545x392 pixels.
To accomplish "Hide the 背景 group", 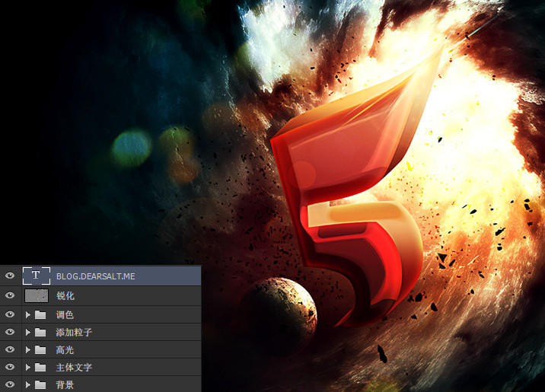I will [10, 384].
